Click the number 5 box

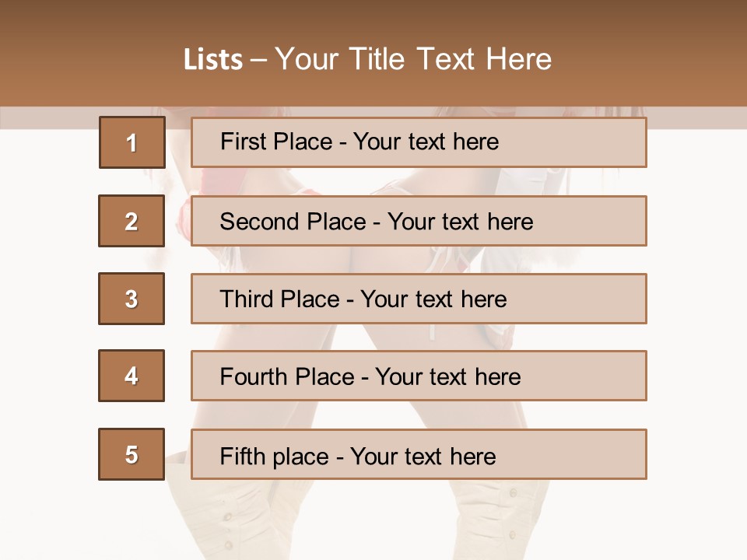[132, 454]
